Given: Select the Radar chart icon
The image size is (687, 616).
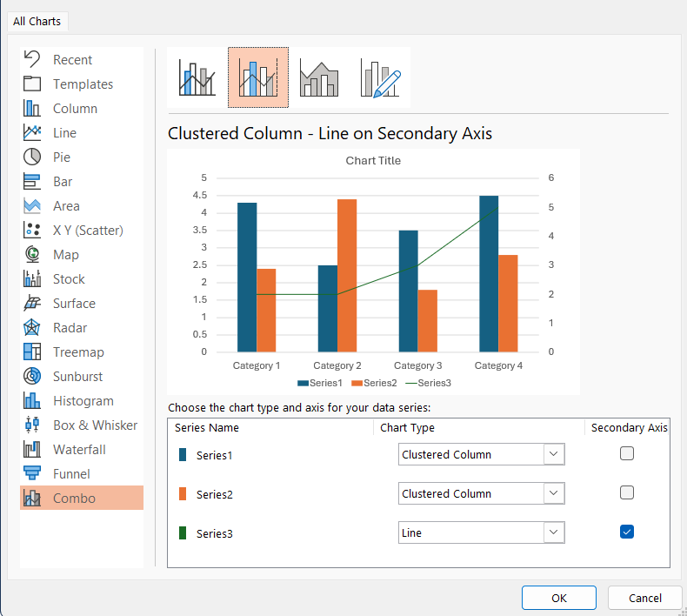Looking at the screenshot, I should click(32, 327).
